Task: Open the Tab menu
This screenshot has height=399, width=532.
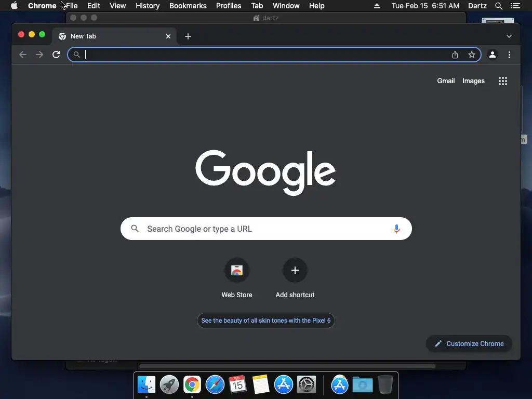Action: click(257, 6)
